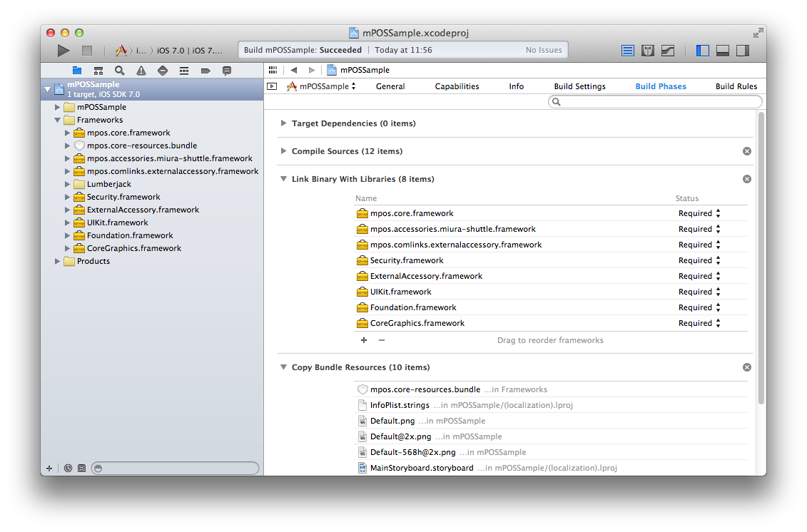The image size is (807, 532).
Task: Open the scheme and destination selector
Action: coord(169,51)
